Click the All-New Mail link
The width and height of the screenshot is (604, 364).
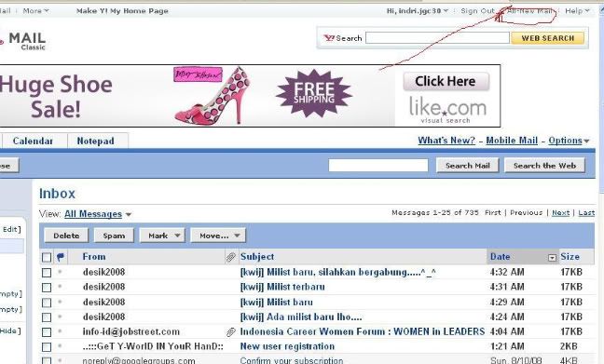point(529,11)
